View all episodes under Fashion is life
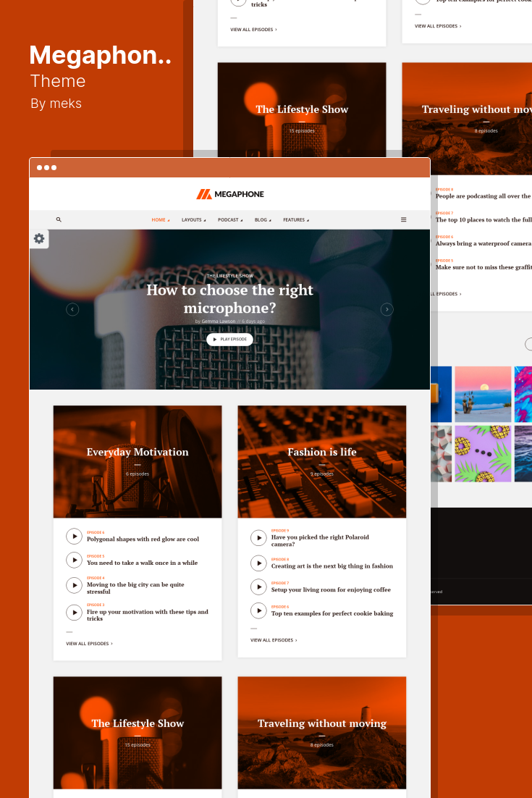 pyautogui.click(x=274, y=640)
